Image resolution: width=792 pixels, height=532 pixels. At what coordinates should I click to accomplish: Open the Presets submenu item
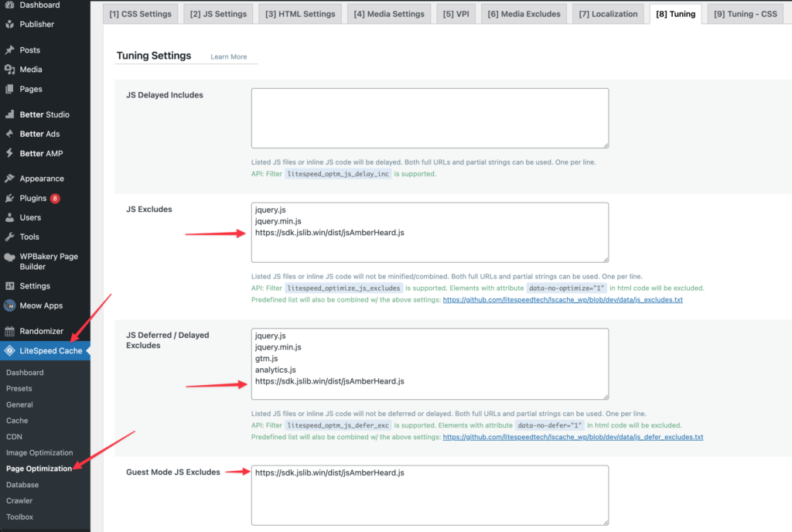tap(19, 389)
